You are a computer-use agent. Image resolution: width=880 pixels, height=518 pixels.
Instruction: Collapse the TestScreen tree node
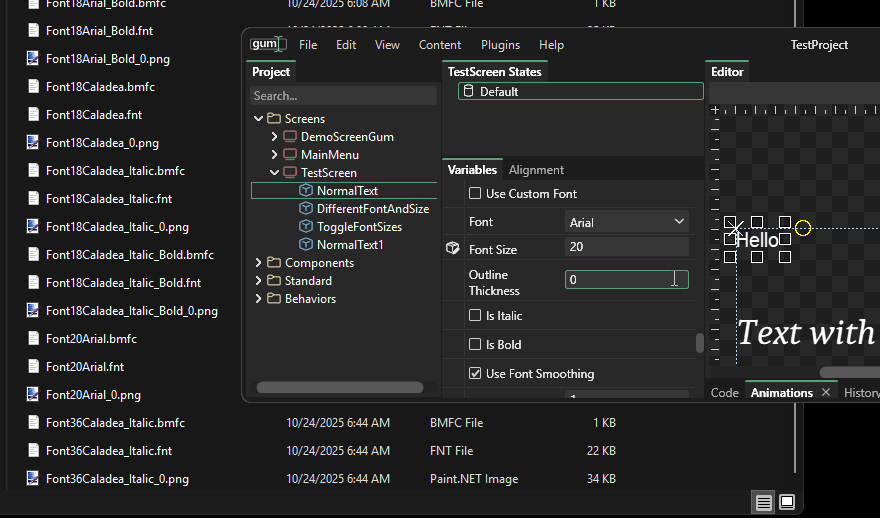tap(275, 173)
